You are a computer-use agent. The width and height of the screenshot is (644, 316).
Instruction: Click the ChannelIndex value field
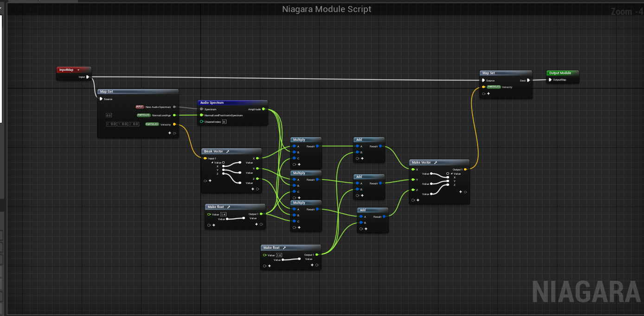pyautogui.click(x=224, y=121)
